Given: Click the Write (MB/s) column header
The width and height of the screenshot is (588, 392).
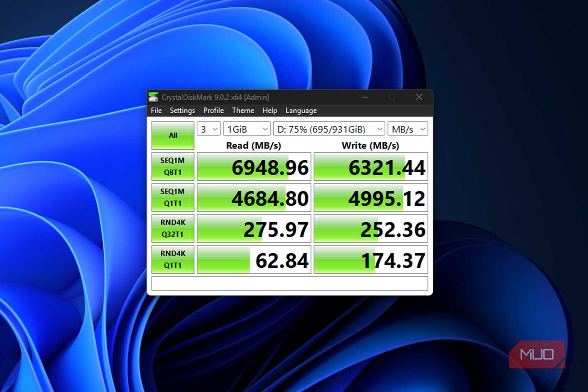Looking at the screenshot, I should tap(371, 145).
